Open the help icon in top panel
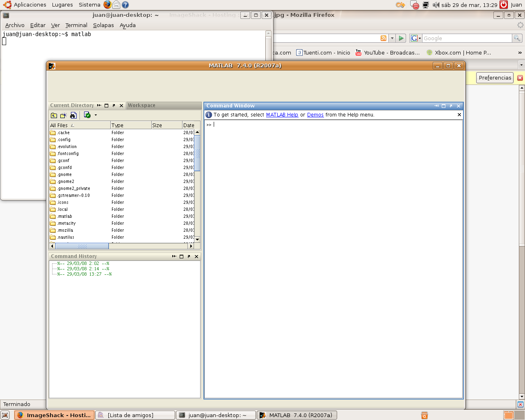The image size is (525, 420). tap(126, 5)
